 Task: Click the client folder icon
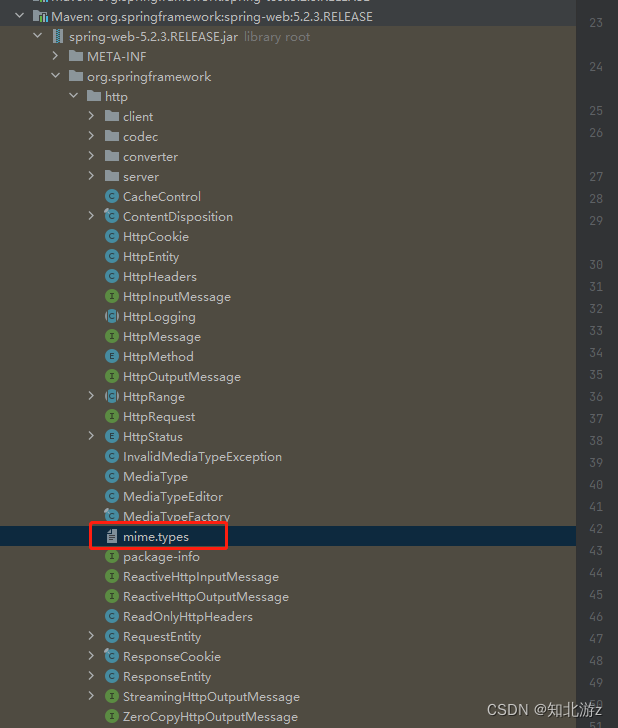112,116
